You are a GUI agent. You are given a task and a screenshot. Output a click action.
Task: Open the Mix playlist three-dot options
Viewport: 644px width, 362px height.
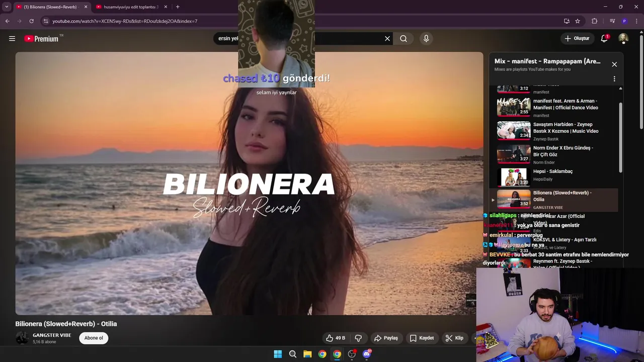click(614, 79)
